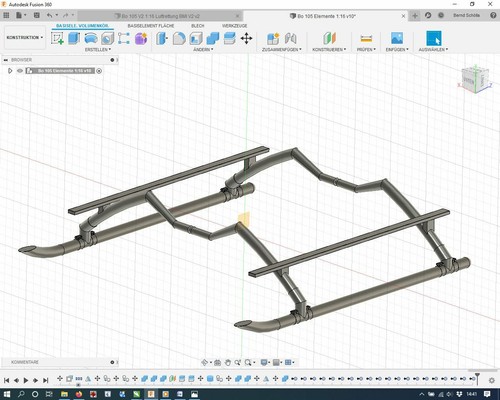500x400 pixels.
Task: Open the data panel grid icon
Action: [6, 15]
